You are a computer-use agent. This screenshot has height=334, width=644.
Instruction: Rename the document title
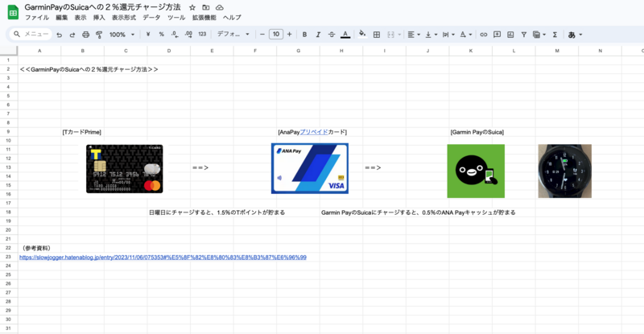pyautogui.click(x=102, y=7)
